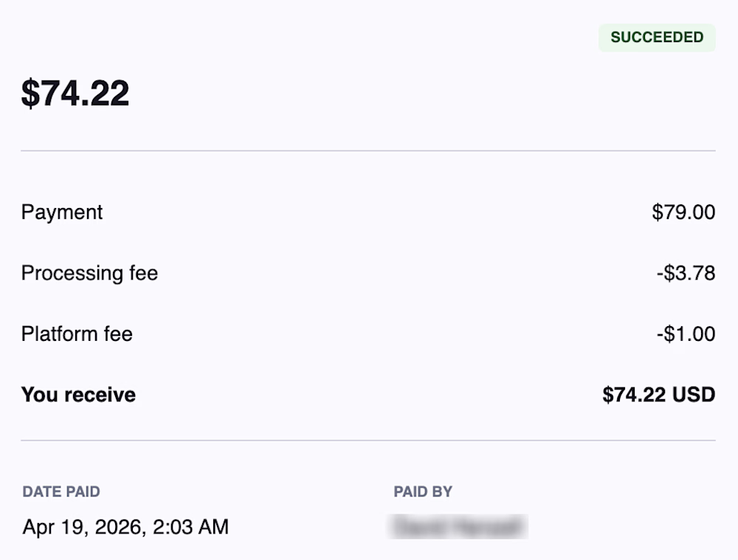Click the -$3.78 processing fee amount
The width and height of the screenshot is (738, 560).
[x=686, y=273]
